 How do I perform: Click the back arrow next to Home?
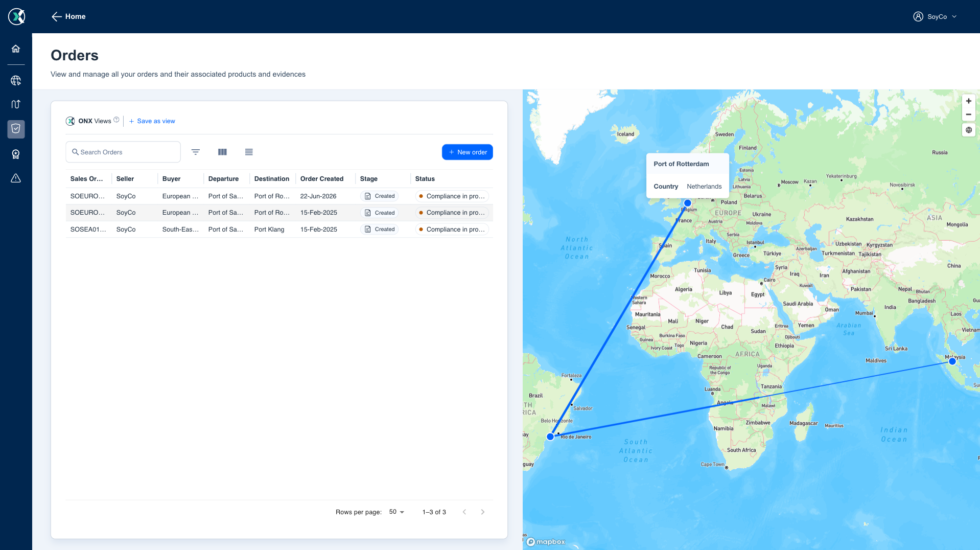click(57, 17)
